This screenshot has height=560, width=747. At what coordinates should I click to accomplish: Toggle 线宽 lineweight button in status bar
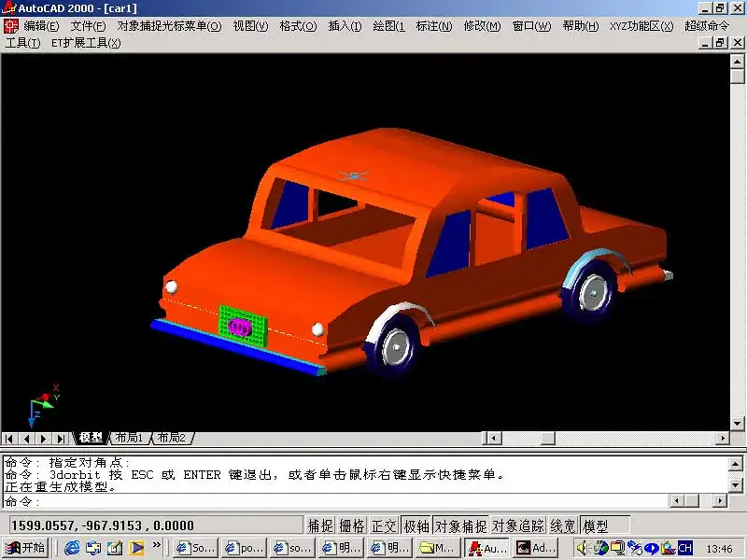[x=562, y=525]
